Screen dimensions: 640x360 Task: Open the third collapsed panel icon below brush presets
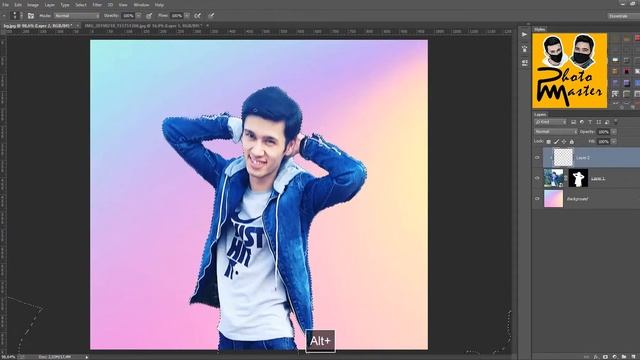(524, 62)
